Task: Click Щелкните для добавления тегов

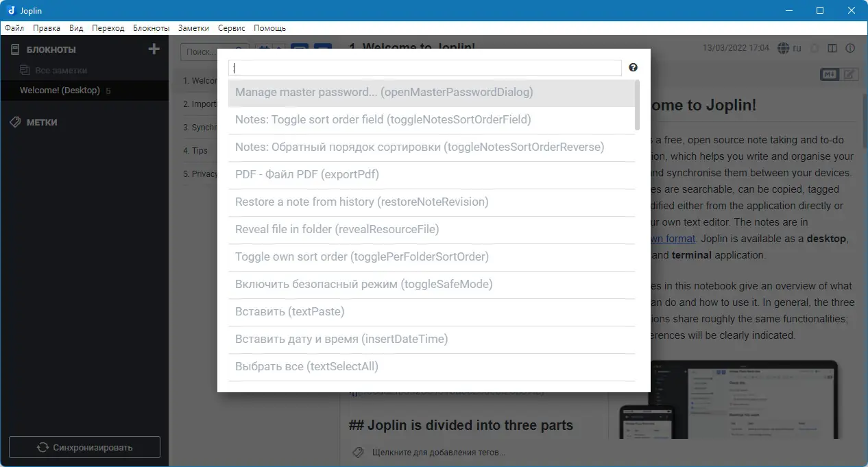Action: coord(438,453)
